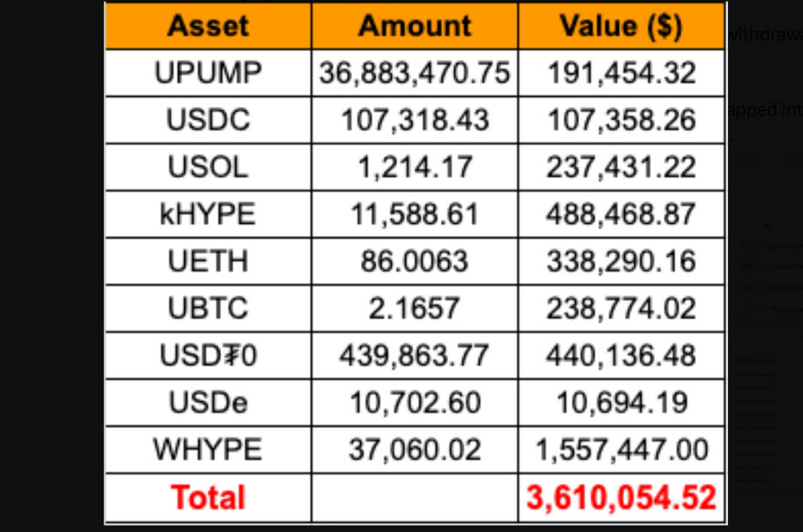Select the UETH asset cell

208,261
